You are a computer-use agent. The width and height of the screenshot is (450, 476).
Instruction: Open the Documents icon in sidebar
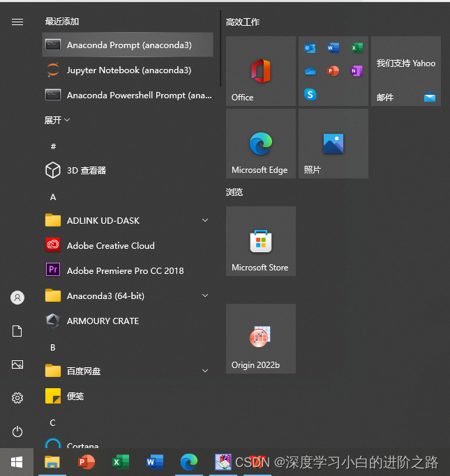click(x=17, y=331)
